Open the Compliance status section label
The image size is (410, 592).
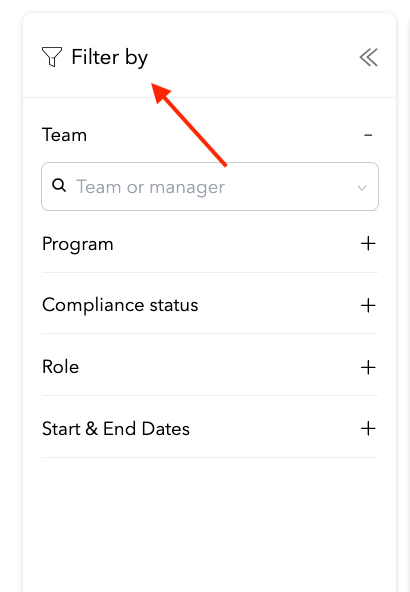(120, 305)
